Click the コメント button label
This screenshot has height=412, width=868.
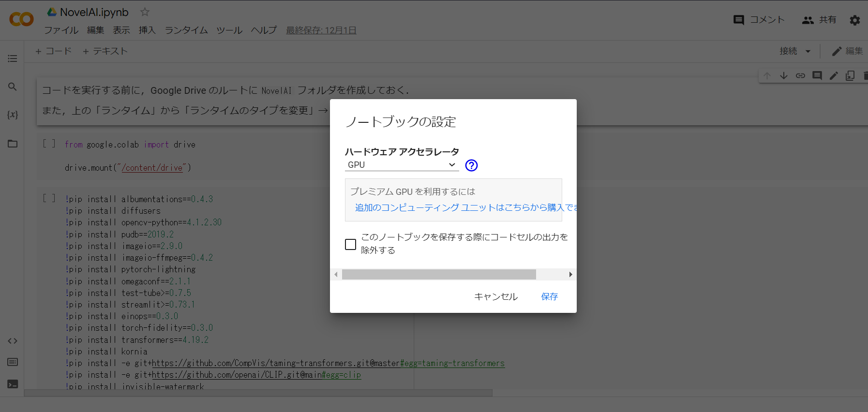coord(767,20)
